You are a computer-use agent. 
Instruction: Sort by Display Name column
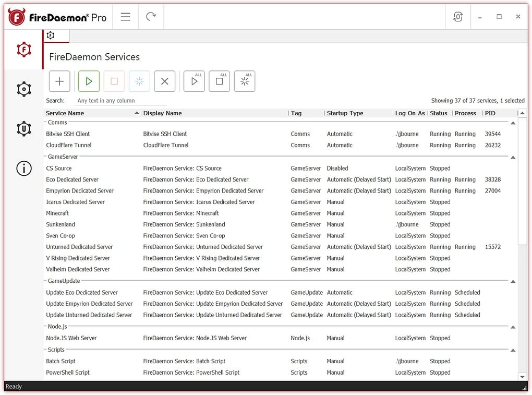215,113
